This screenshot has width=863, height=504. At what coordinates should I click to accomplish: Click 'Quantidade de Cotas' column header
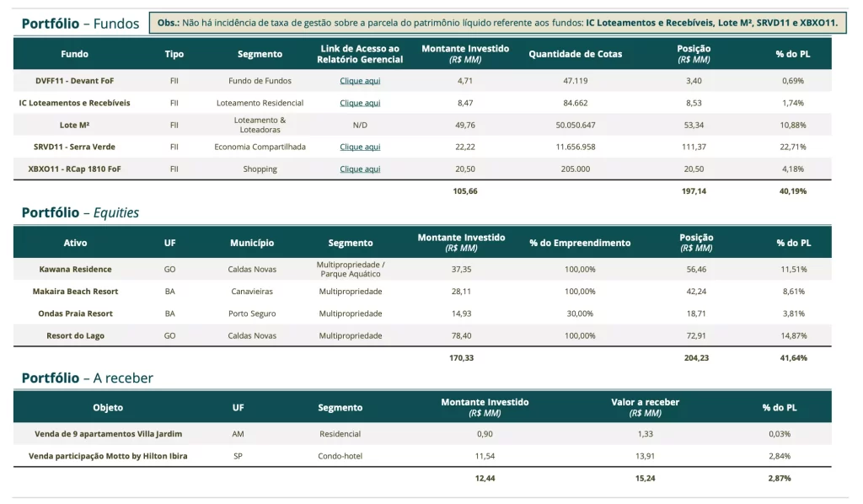point(576,54)
